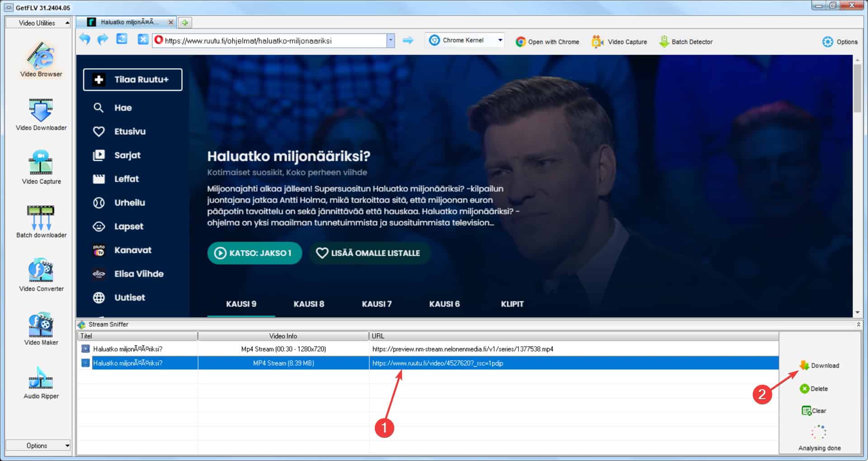Close the Haluatko miljonääriksi tab
This screenshot has width=868, height=461.
coord(170,22)
